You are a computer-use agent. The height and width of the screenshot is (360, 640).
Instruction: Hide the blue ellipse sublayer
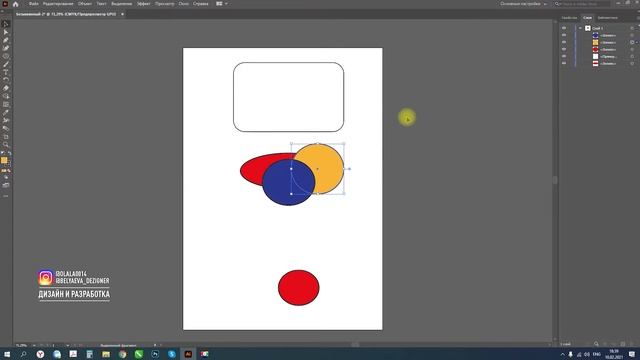tap(564, 35)
